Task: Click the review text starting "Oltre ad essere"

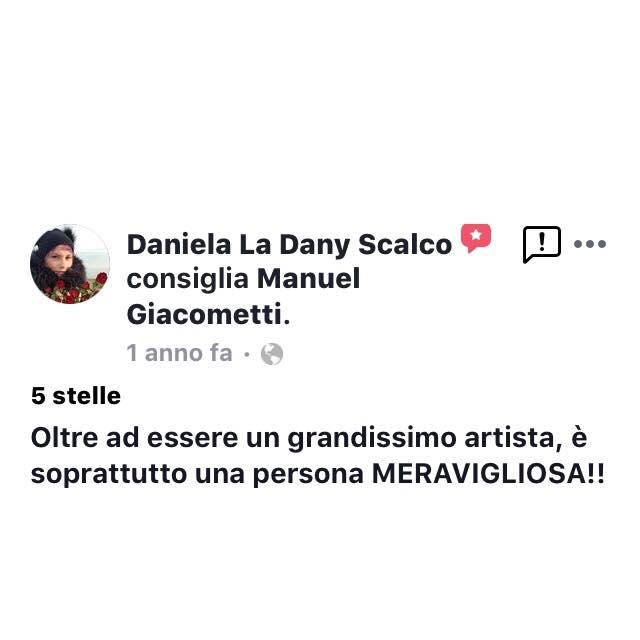Action: point(318,456)
